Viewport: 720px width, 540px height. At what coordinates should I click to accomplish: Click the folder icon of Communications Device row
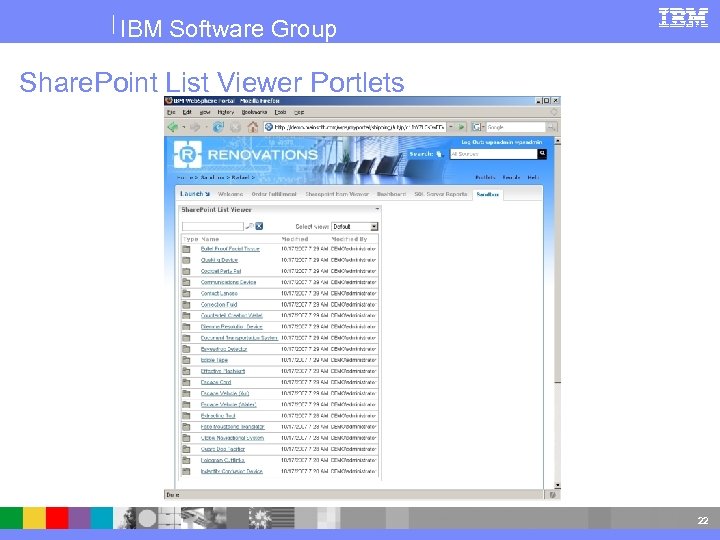point(186,282)
